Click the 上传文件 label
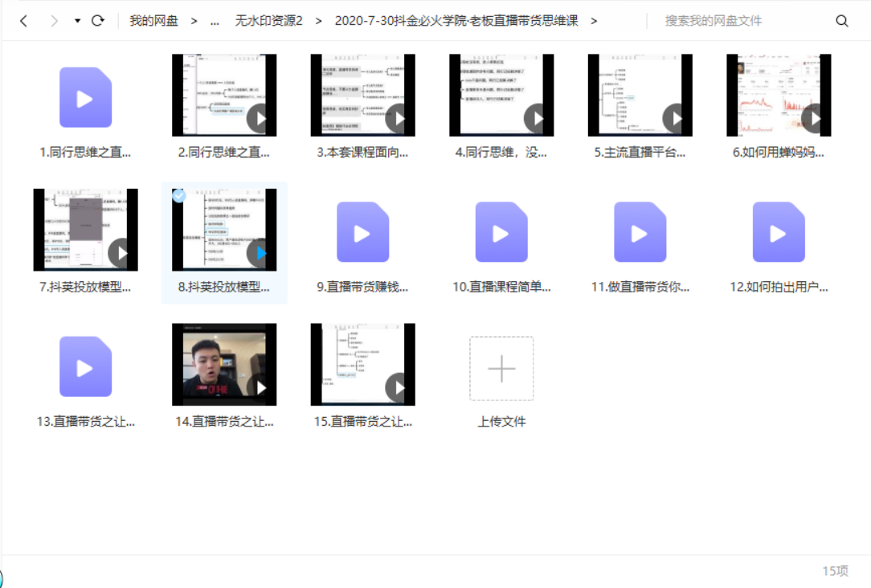The image size is (871, 588). click(501, 422)
